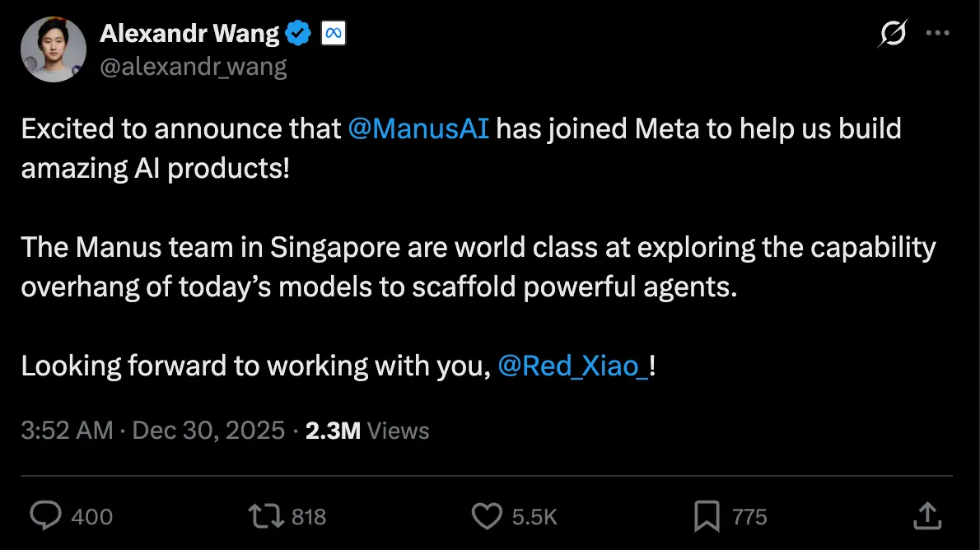Click the 775 bookmarks count
The width and height of the screenshot is (980, 550).
[749, 517]
